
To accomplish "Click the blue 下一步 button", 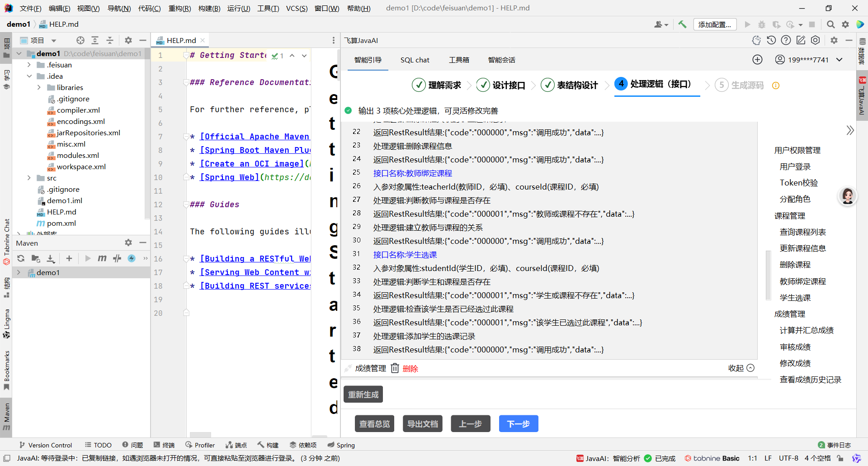I will [x=518, y=424].
